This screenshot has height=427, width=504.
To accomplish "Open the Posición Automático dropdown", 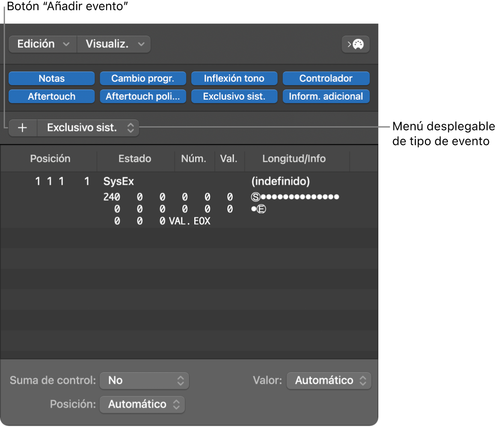I will (142, 404).
